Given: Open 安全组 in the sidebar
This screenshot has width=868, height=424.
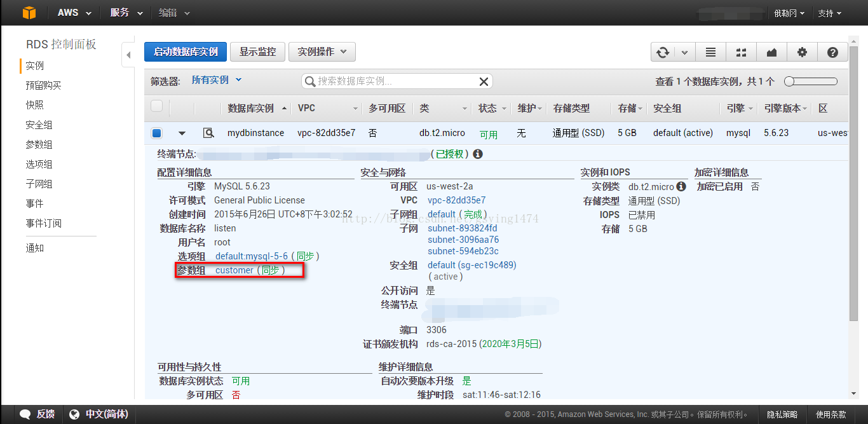Looking at the screenshot, I should coord(39,125).
